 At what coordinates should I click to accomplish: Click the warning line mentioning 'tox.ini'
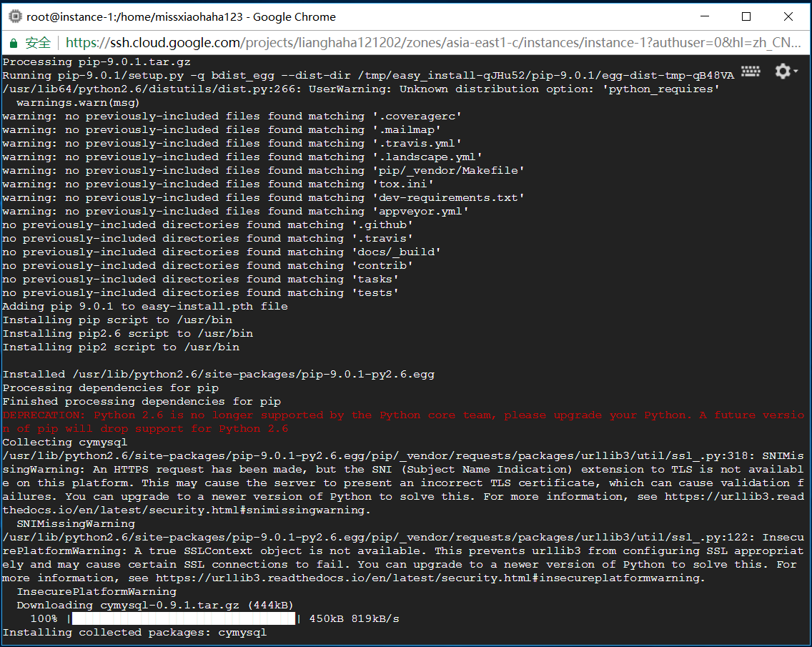(x=218, y=184)
